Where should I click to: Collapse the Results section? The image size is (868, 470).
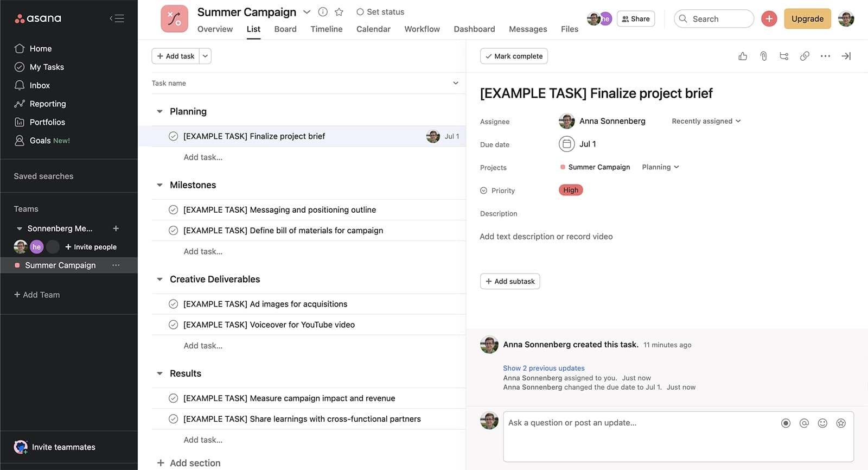[159, 374]
